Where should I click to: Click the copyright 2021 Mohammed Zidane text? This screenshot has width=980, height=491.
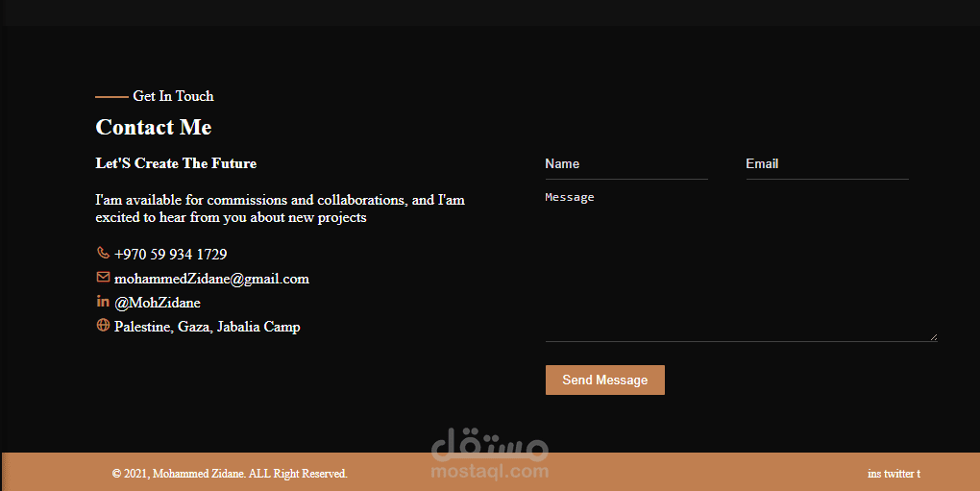(x=230, y=474)
